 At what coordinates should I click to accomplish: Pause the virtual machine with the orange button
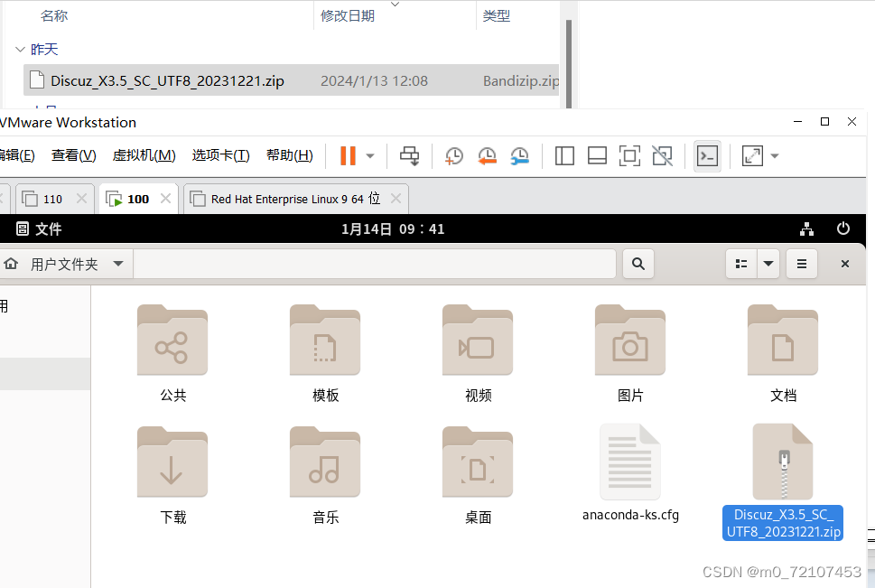[x=348, y=155]
